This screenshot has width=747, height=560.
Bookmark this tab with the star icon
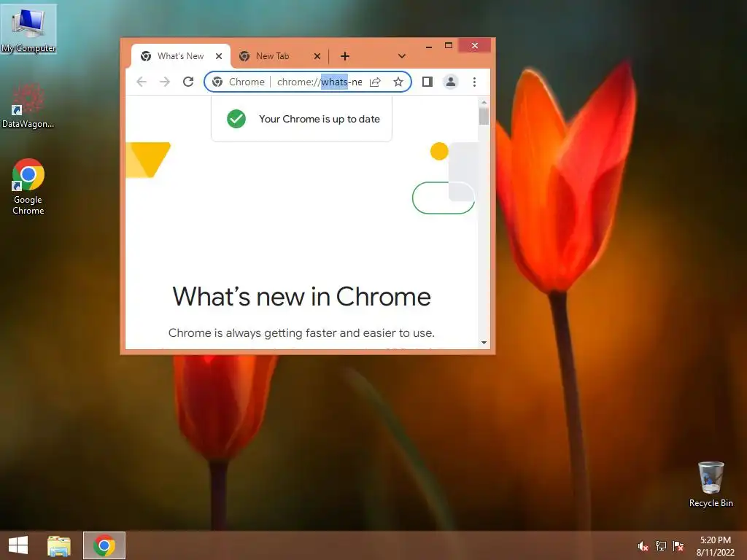(x=398, y=82)
